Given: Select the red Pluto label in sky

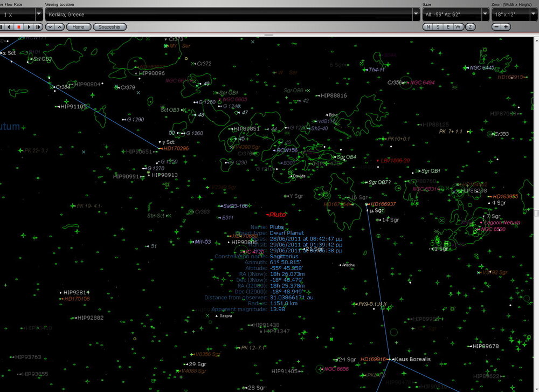Looking at the screenshot, I should (278, 214).
